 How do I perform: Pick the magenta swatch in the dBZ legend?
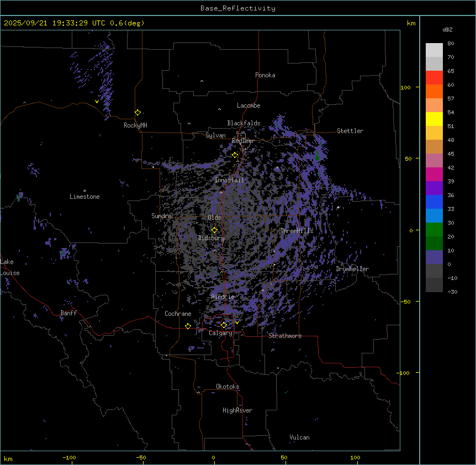click(x=434, y=175)
